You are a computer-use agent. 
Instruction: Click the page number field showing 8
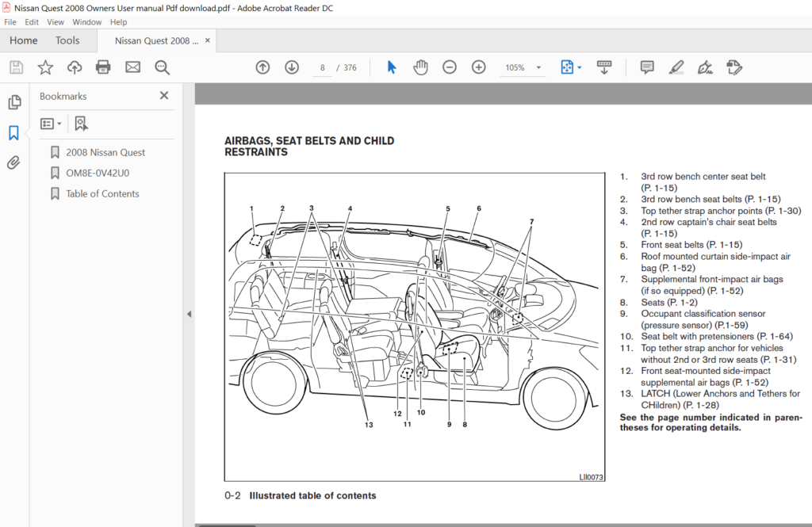[323, 68]
